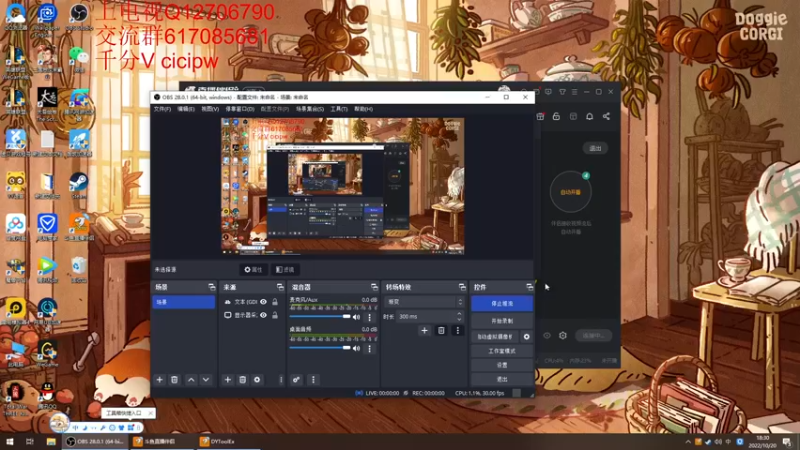Viewport: 800px width, 450px height.
Task: Open File Explorer from taskbar
Action: pos(51,442)
